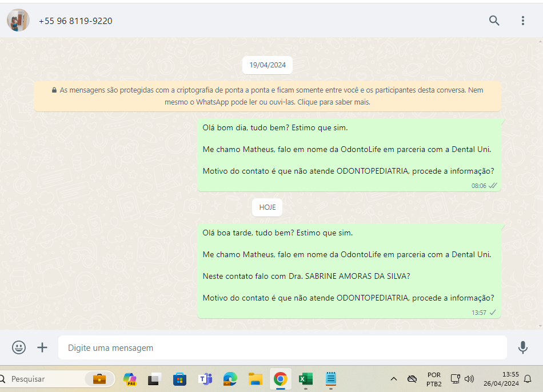Expand hidden system tray icons chevron

point(394,379)
